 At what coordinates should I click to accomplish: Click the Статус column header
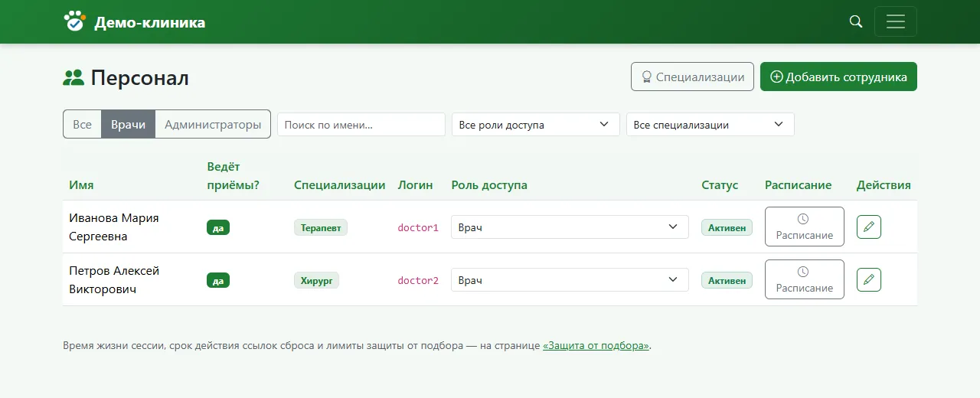[720, 184]
